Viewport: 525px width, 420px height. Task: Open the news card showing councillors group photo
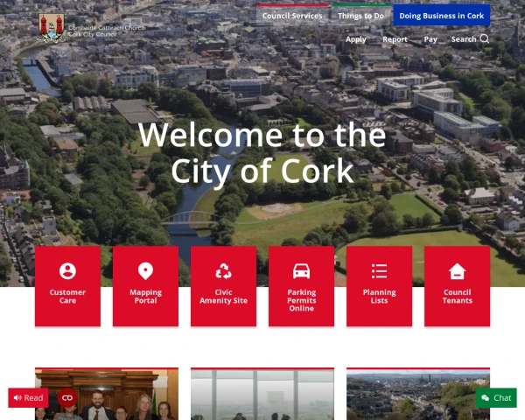pos(107,394)
